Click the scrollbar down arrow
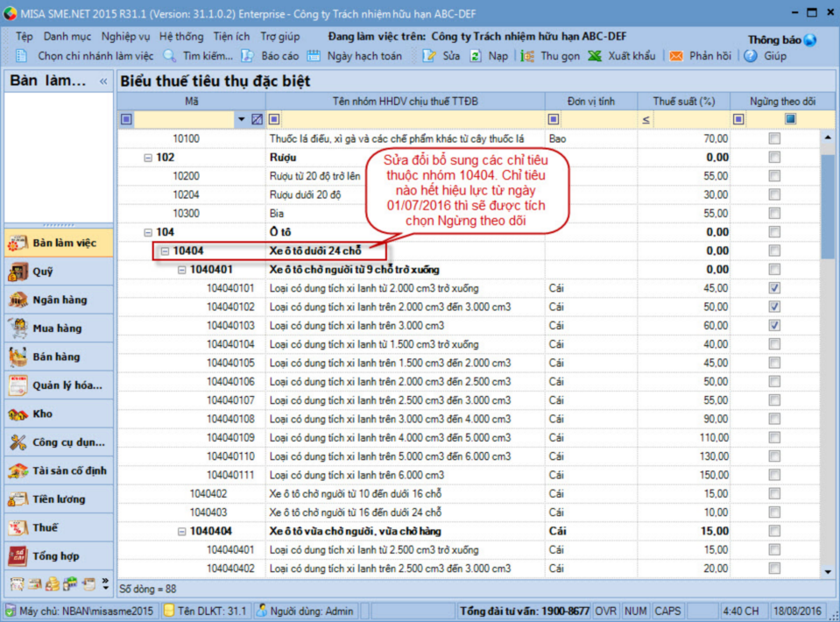 [x=829, y=572]
